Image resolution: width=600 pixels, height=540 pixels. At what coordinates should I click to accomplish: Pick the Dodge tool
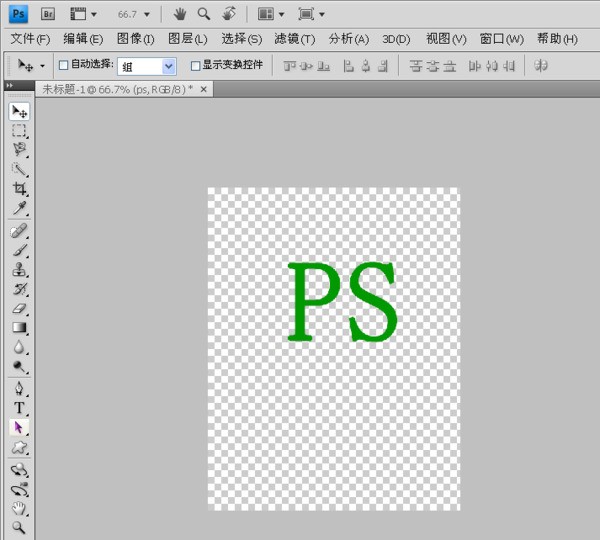tap(19, 367)
